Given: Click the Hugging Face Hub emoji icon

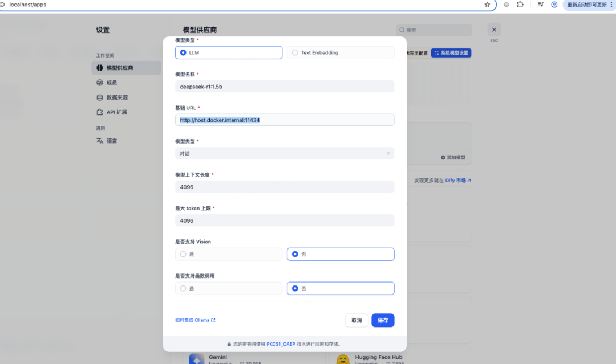Looking at the screenshot, I should 343,359.
